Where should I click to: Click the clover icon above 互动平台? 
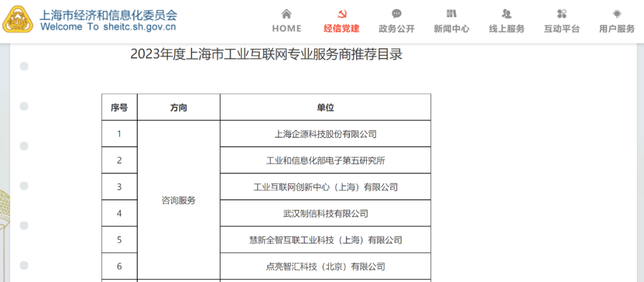pyautogui.click(x=562, y=14)
